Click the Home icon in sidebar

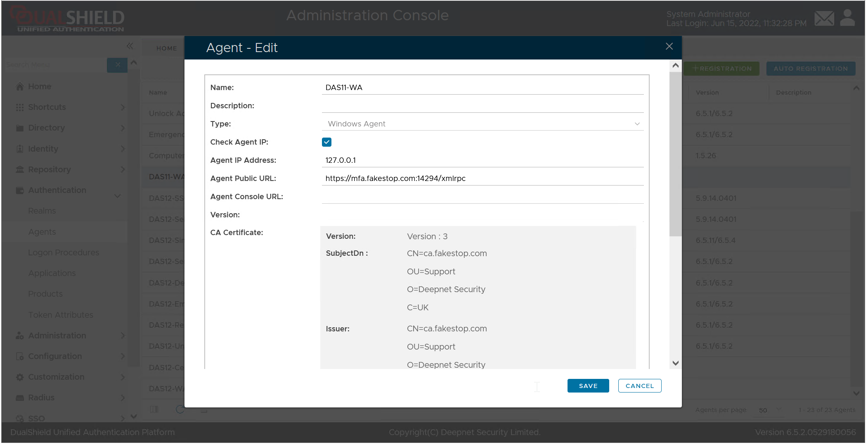(x=20, y=86)
